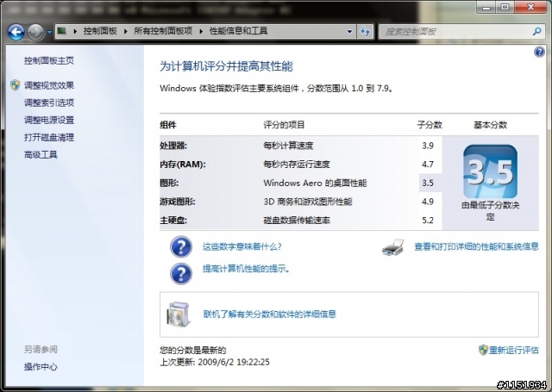Viewport: 552px width, 392px height.
Task: Open 这些数字意味着什么? link
Action: click(241, 246)
